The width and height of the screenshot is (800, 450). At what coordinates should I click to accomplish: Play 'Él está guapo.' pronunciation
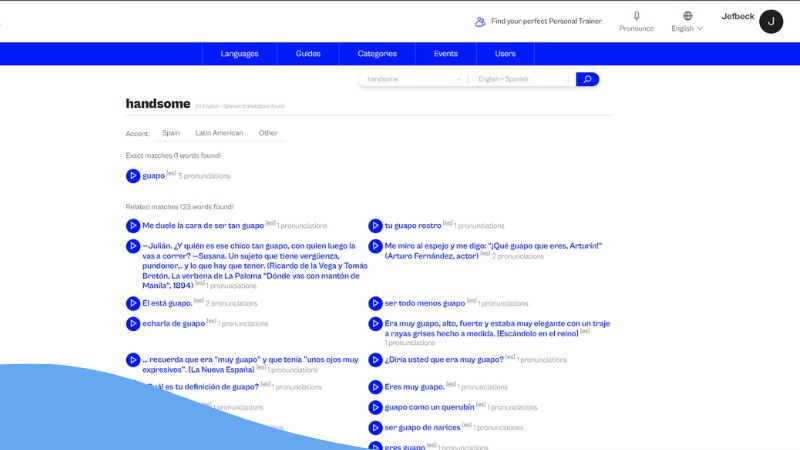133,303
